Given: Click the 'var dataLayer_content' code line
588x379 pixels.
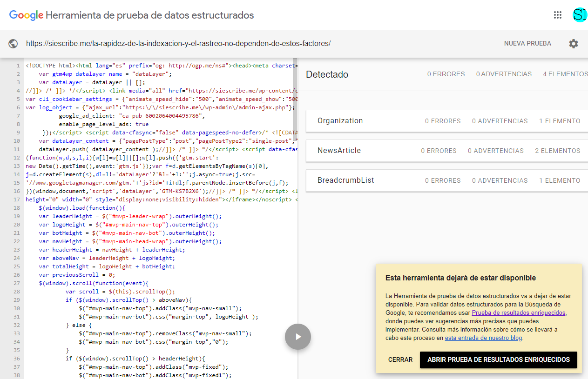Looking at the screenshot, I should click(168, 141).
